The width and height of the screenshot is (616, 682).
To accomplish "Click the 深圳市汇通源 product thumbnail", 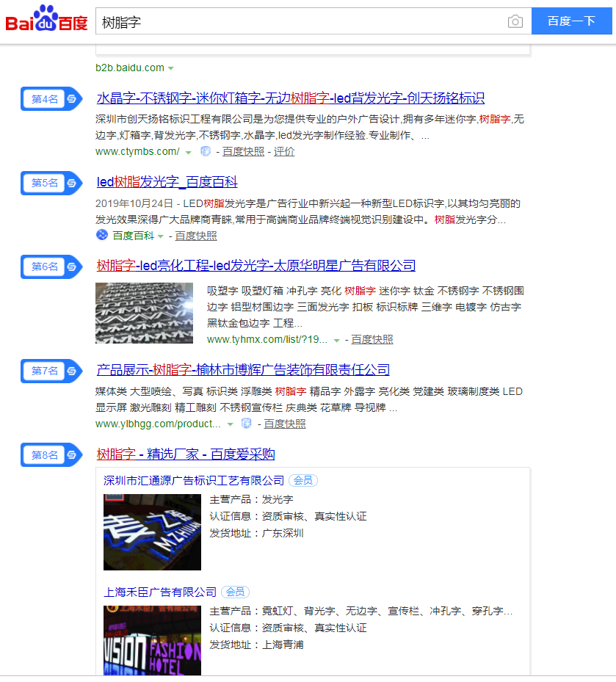I will pyautogui.click(x=152, y=532).
